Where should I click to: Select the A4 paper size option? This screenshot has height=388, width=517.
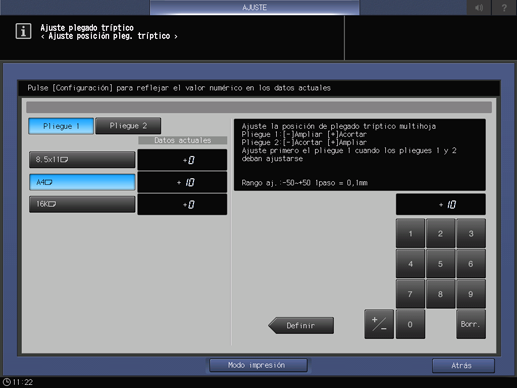tap(82, 182)
